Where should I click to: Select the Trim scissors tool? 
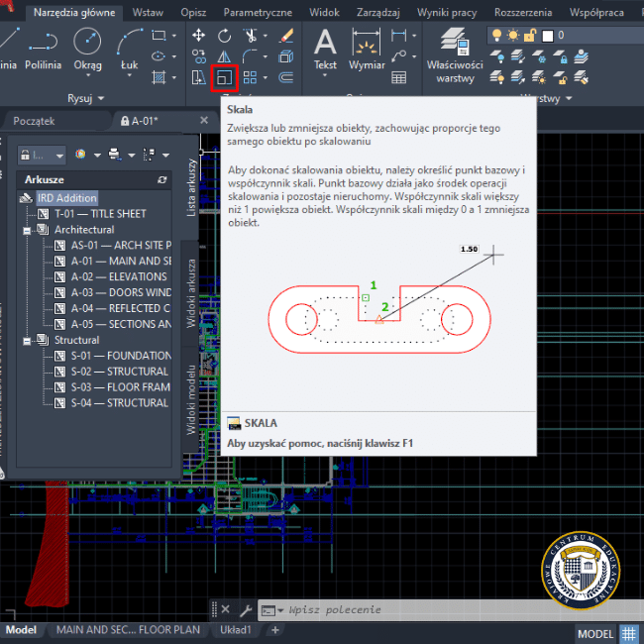(x=250, y=36)
